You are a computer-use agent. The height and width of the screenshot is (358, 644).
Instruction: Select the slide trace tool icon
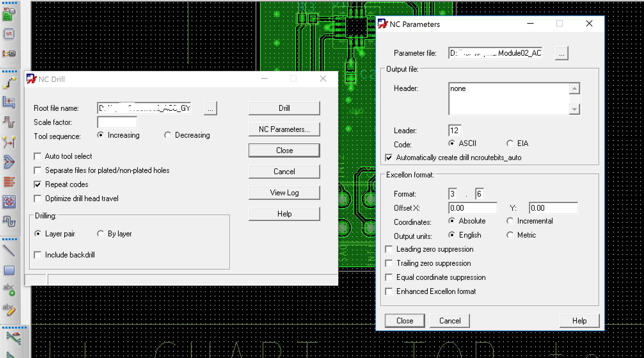click(x=9, y=102)
